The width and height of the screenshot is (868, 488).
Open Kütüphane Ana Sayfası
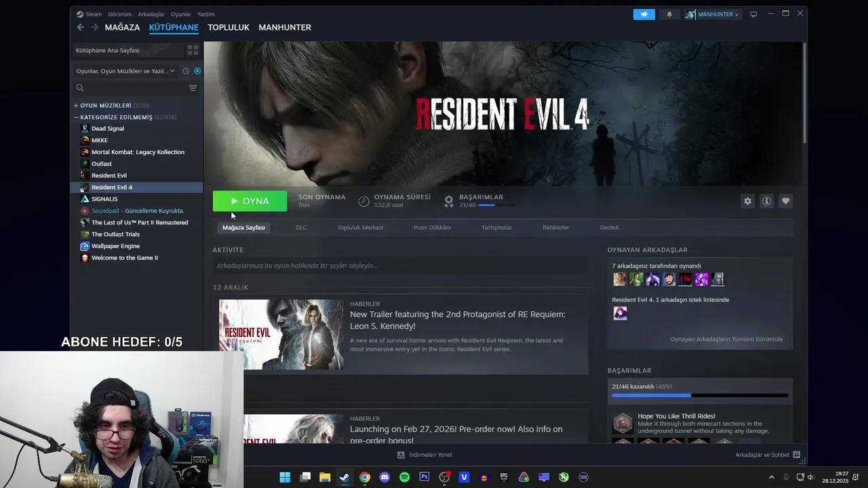tap(127, 50)
